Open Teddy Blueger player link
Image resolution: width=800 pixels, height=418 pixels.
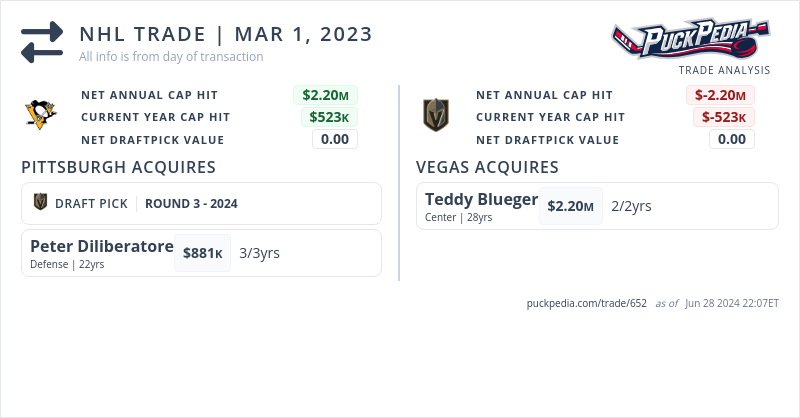pos(481,199)
